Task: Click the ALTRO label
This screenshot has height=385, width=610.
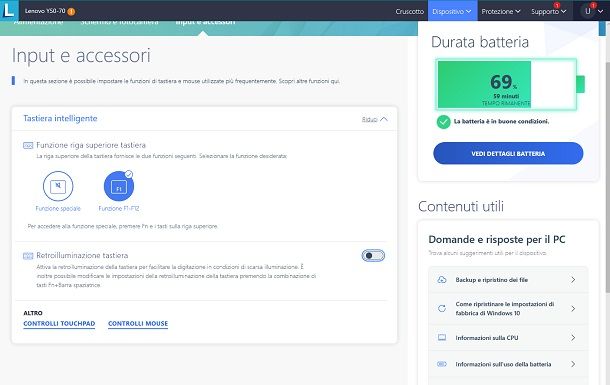Action: click(x=33, y=313)
